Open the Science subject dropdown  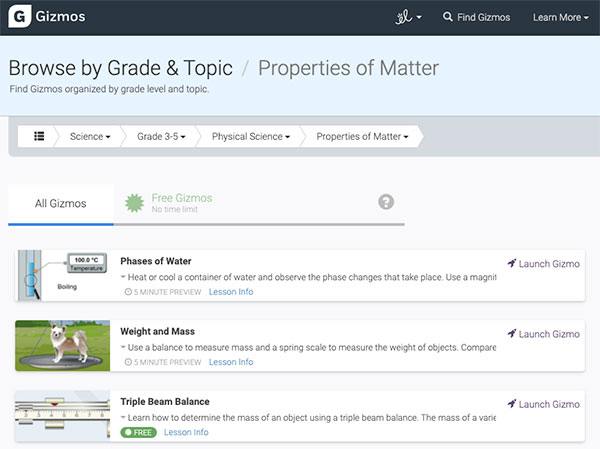click(90, 136)
